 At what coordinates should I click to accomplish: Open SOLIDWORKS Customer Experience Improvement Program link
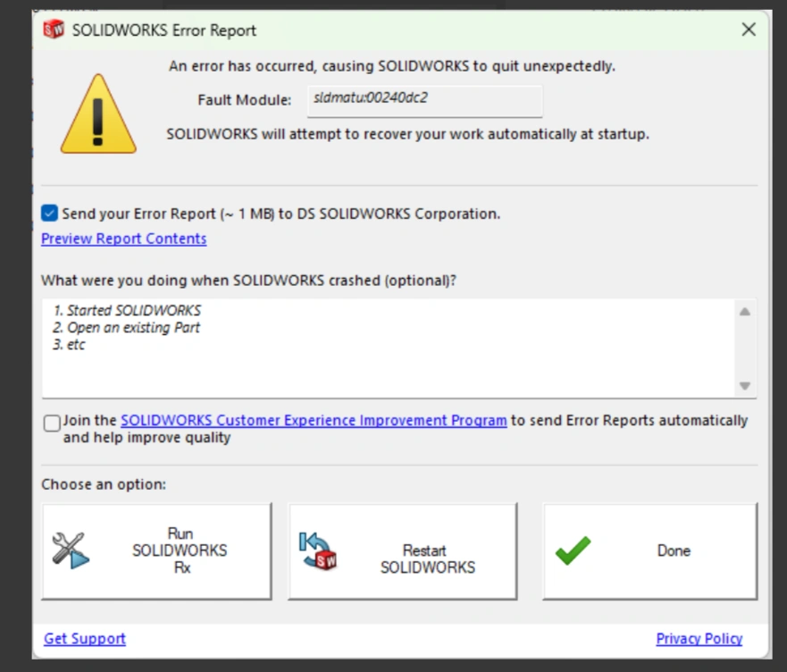click(x=314, y=420)
